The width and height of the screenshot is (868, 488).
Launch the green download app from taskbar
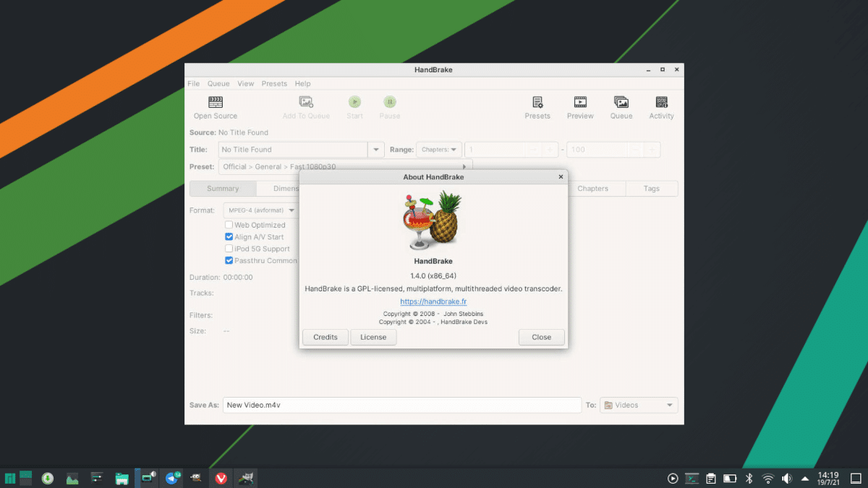pos(48,478)
